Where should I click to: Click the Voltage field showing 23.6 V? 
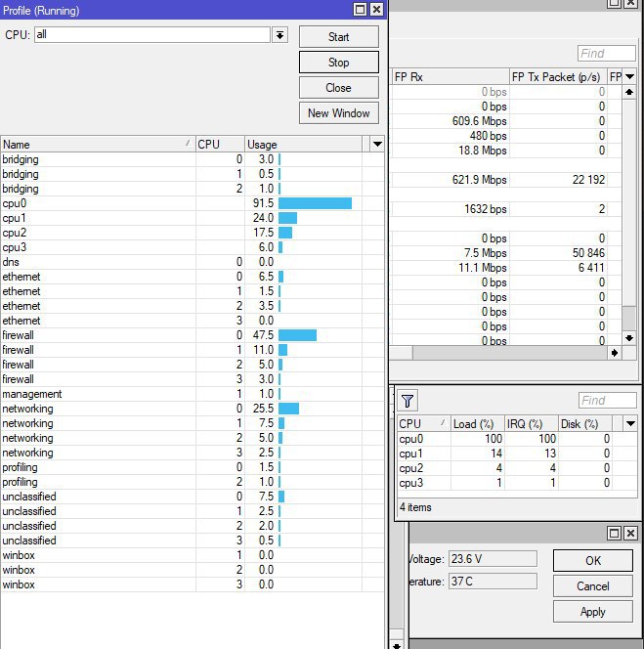493,559
